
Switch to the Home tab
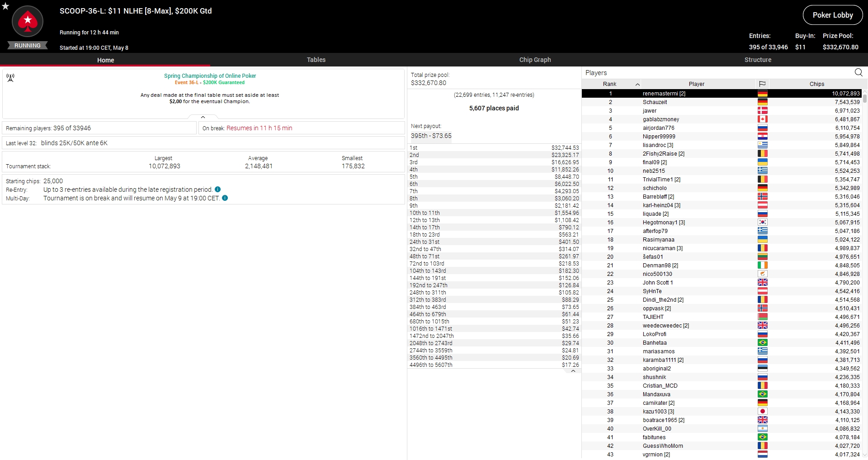(105, 60)
